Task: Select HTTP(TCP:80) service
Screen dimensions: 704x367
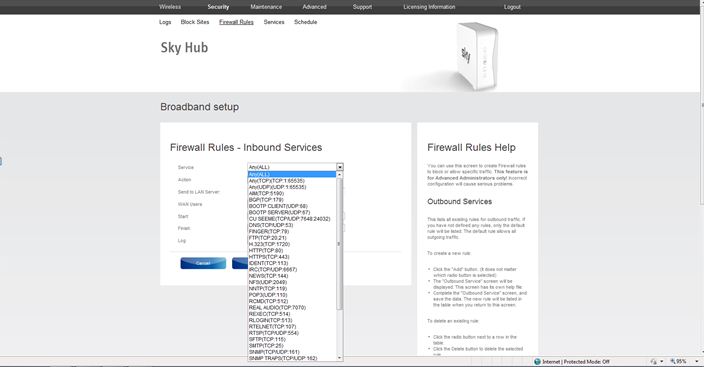Action: (x=292, y=250)
